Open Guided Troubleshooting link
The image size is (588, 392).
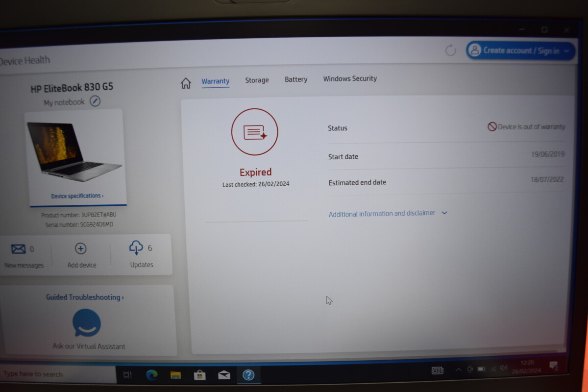point(85,297)
